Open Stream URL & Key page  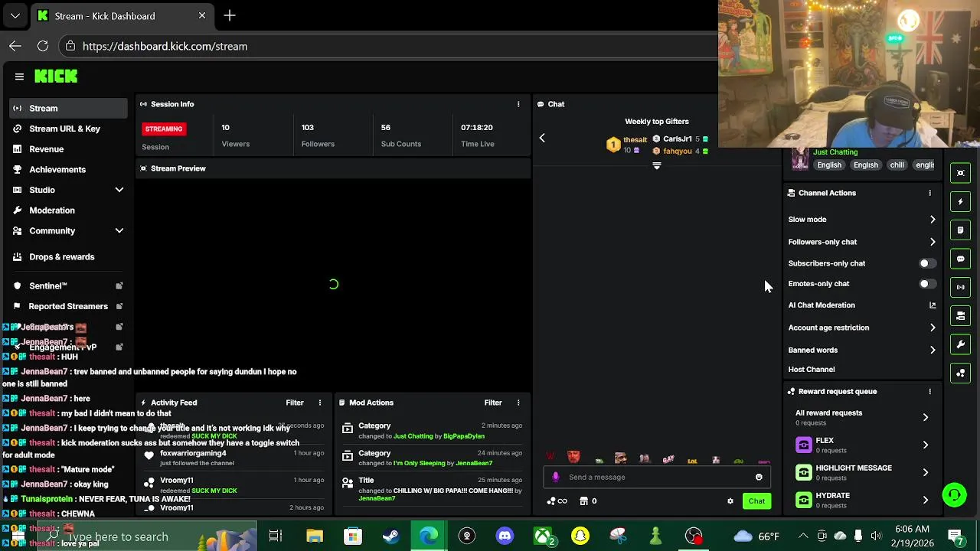(65, 129)
